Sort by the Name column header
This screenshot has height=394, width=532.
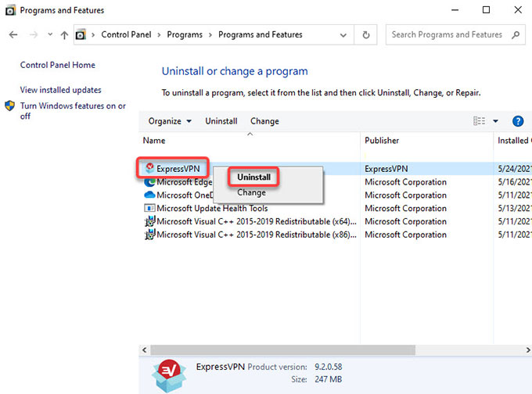click(154, 141)
